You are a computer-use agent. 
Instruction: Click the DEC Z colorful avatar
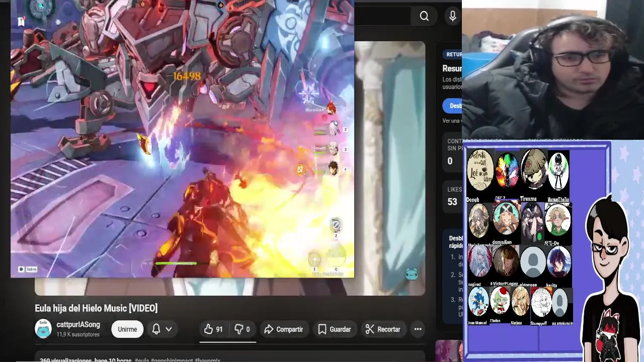tap(507, 171)
